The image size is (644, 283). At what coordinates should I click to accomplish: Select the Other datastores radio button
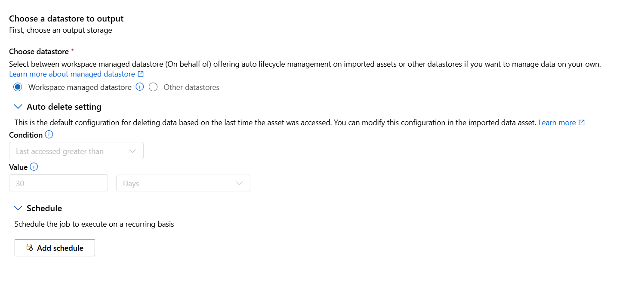click(153, 87)
